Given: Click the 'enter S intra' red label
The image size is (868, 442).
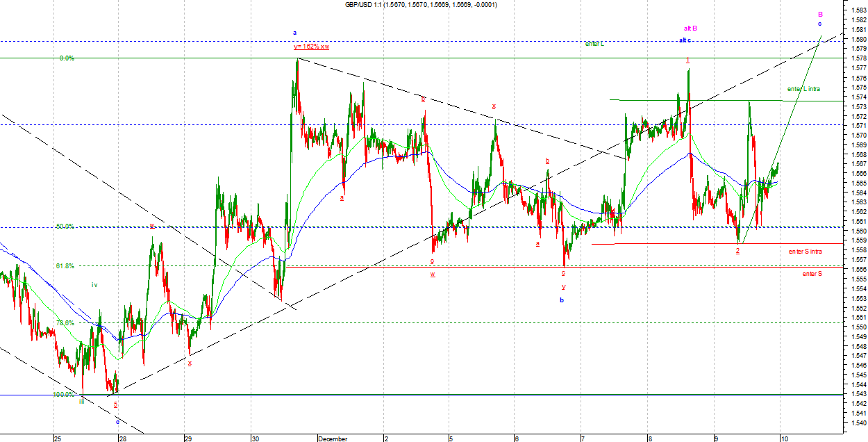Looking at the screenshot, I should coord(805,251).
